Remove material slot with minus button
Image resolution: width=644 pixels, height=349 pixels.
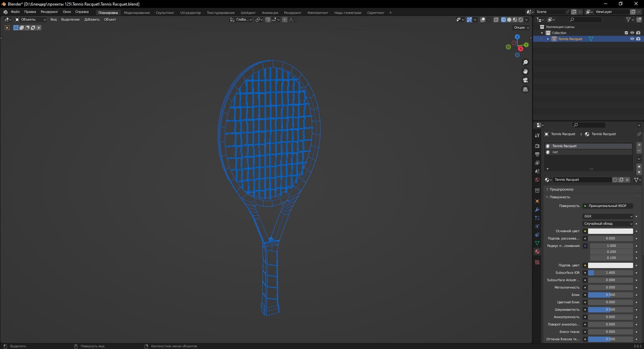639,151
